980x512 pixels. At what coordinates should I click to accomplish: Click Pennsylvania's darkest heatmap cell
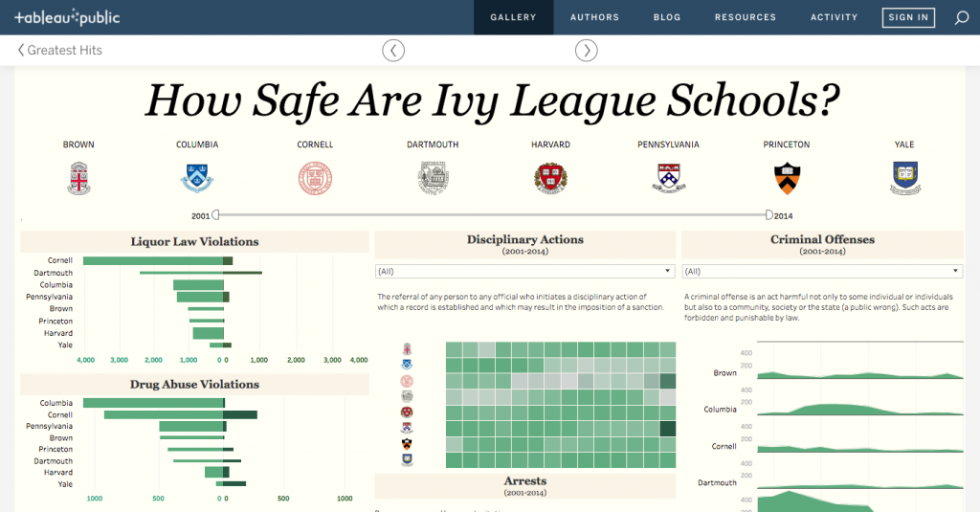tap(667, 428)
